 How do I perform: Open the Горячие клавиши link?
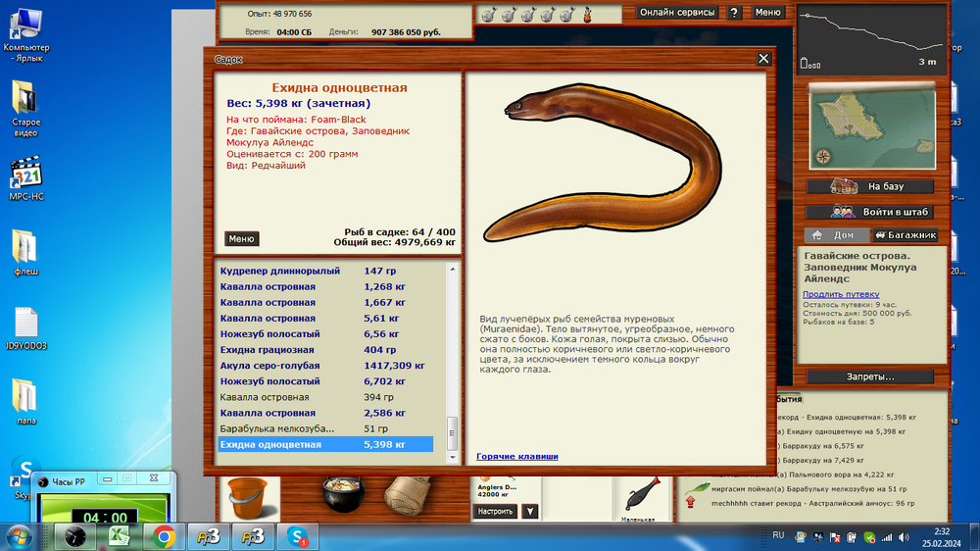point(516,457)
